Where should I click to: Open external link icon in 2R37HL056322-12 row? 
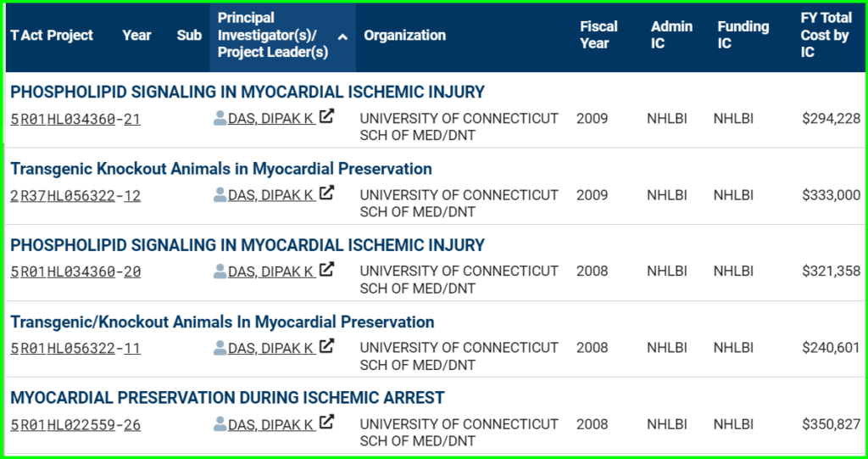pyautogui.click(x=328, y=193)
